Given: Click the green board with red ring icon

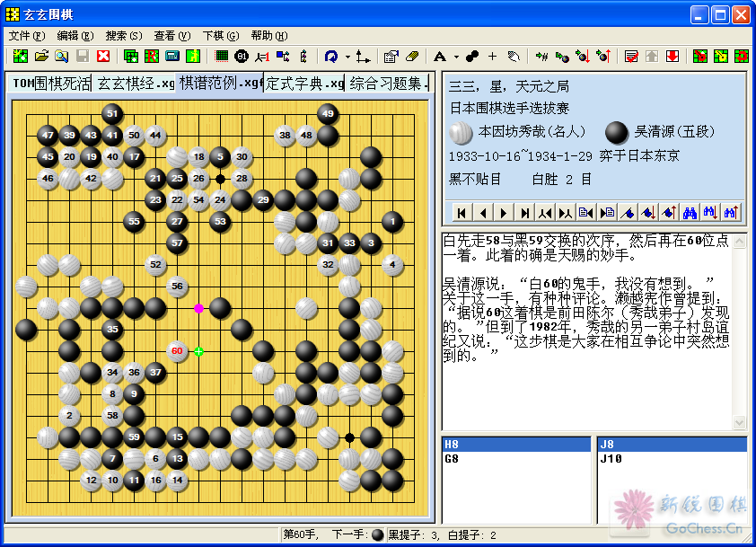Looking at the screenshot, I should 742,56.
